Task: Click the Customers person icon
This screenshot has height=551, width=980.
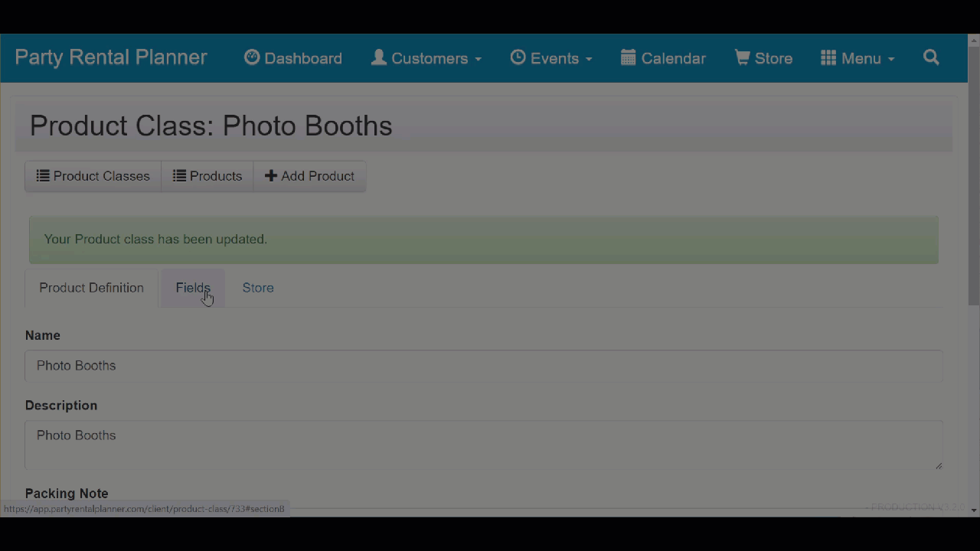Action: point(379,57)
